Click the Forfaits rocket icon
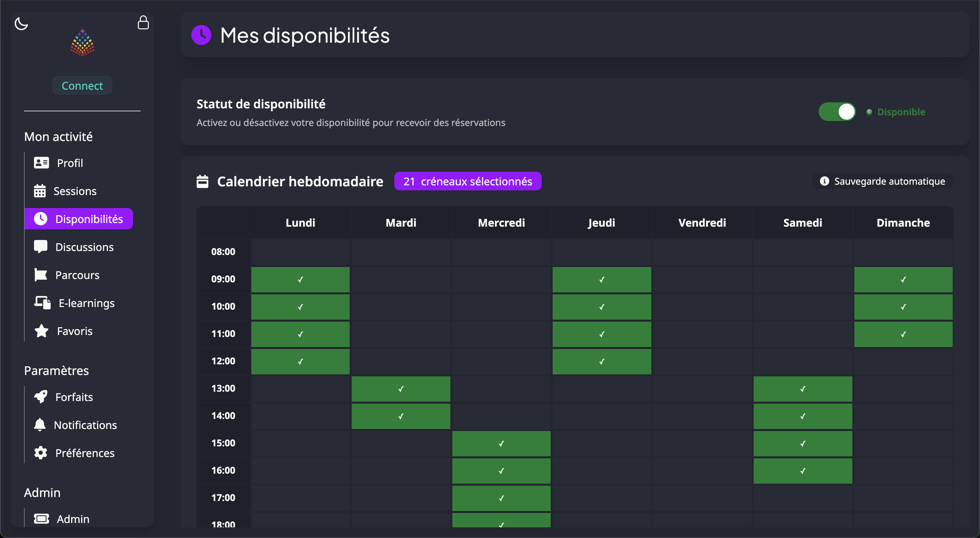 point(41,397)
